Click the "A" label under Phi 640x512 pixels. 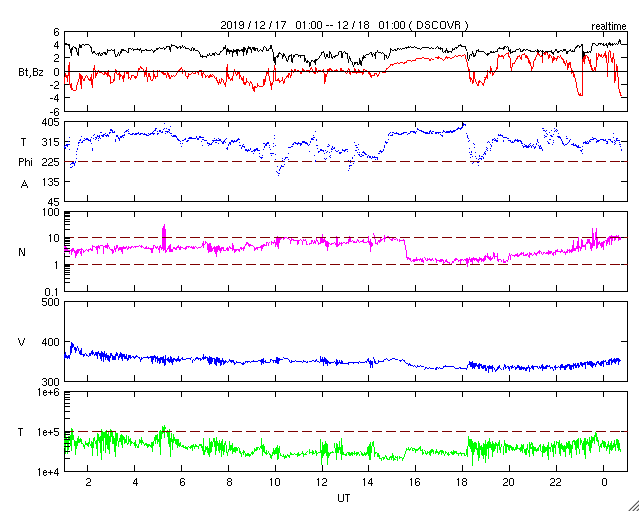pyautogui.click(x=24, y=185)
